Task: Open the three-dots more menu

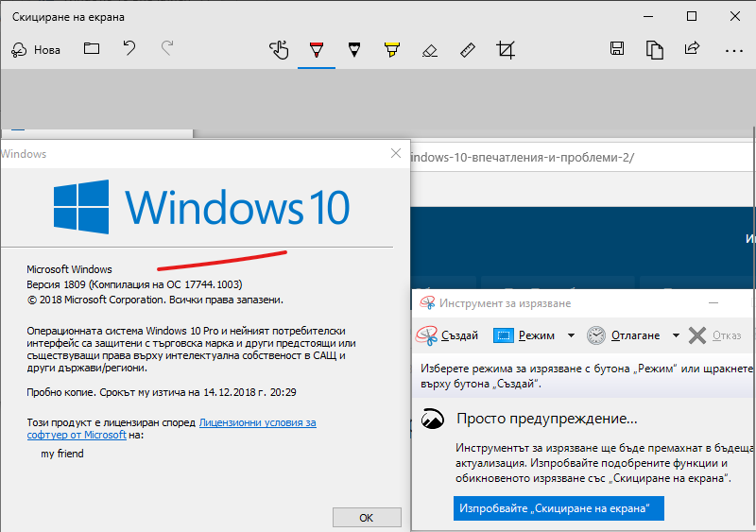Action: [x=734, y=50]
